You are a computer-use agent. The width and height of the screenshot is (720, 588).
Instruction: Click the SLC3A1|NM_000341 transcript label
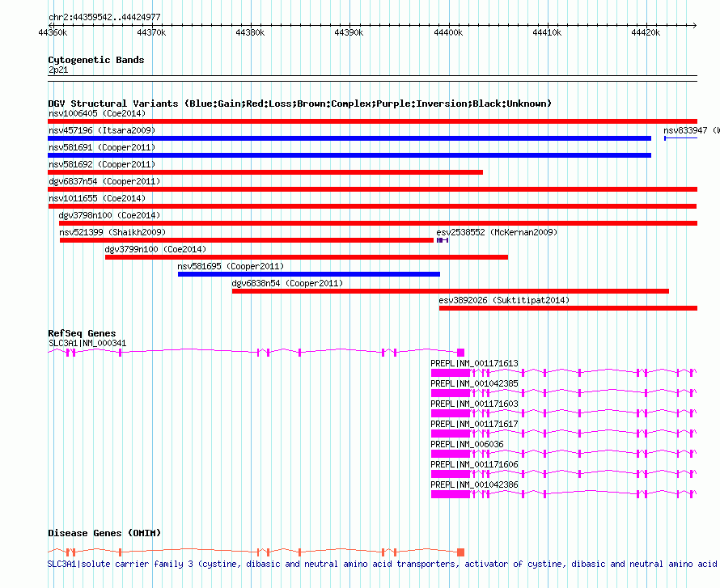tap(87, 344)
